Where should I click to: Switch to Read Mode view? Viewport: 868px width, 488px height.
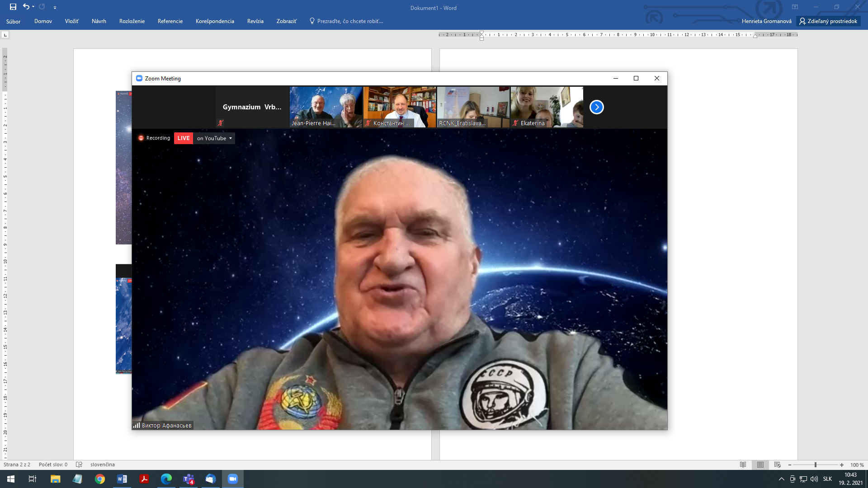pos(743,465)
